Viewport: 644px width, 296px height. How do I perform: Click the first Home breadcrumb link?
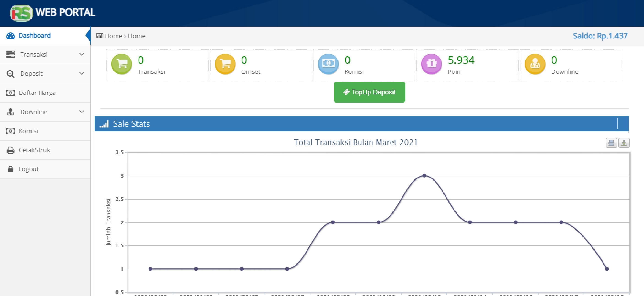pos(113,36)
